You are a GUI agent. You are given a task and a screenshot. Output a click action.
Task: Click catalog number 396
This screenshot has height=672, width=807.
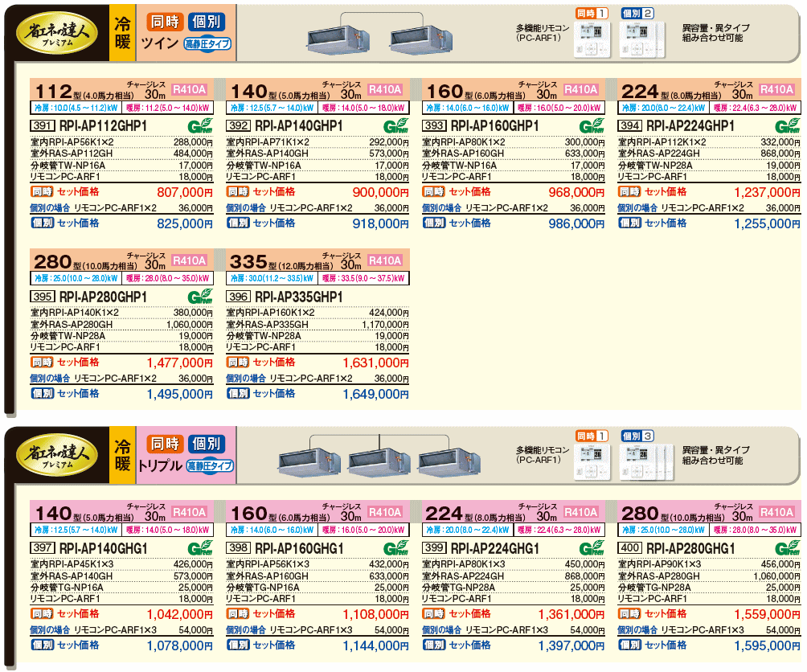(x=238, y=297)
